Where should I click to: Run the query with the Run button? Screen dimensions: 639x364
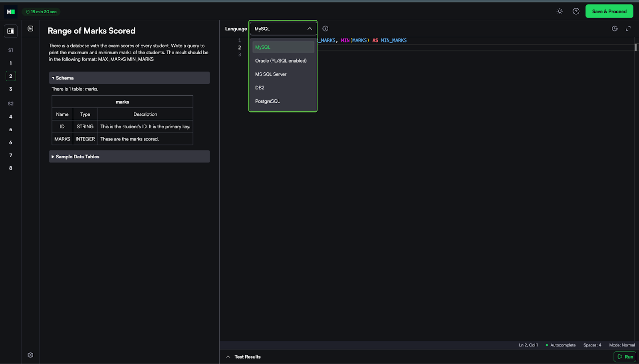pos(625,357)
